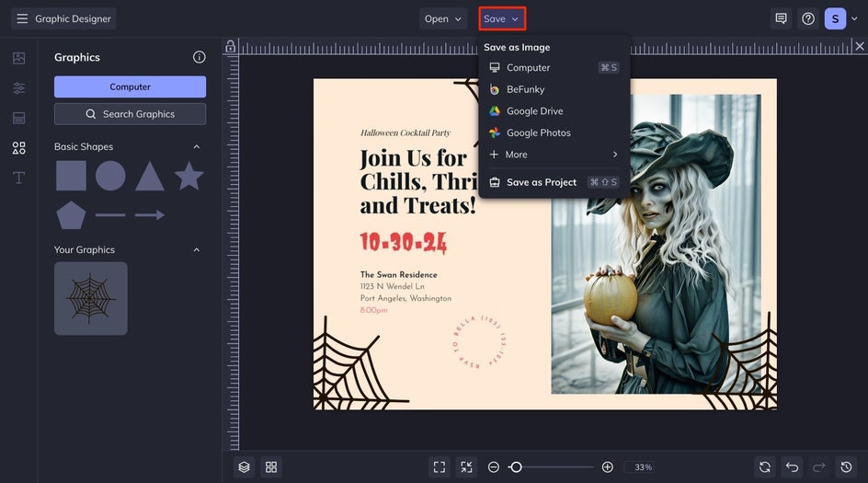The width and height of the screenshot is (868, 483).
Task: Add the circle basic shape
Action: [110, 176]
